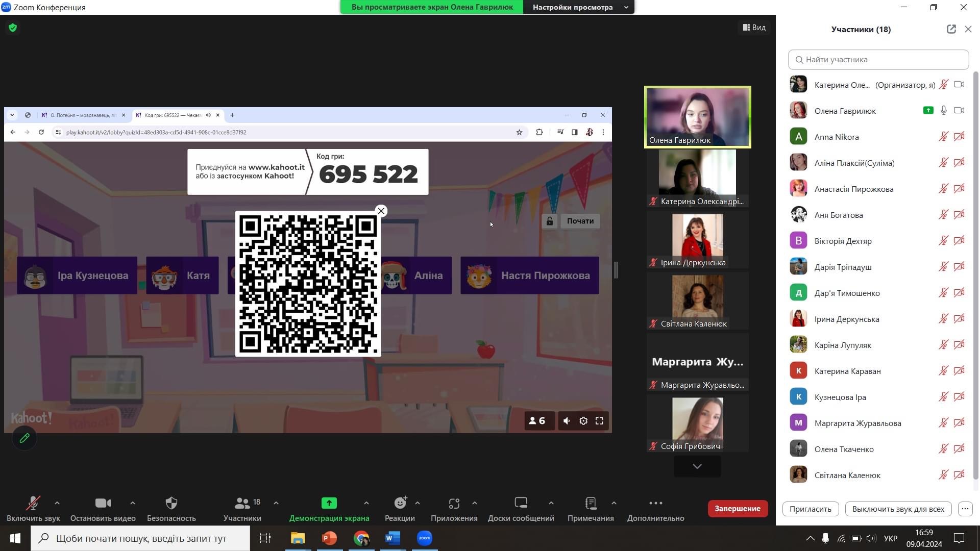
Task: Open Chrome from Windows taskbar
Action: pos(361,538)
